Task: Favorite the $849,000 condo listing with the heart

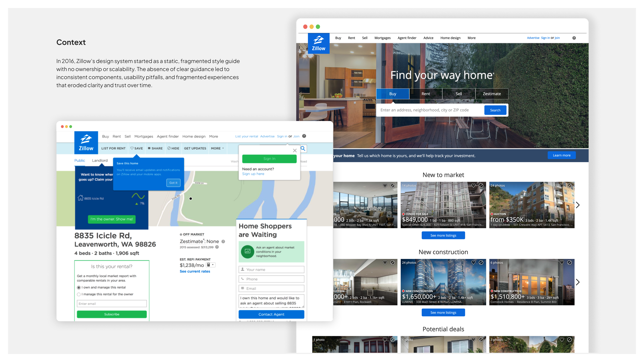Action: click(x=473, y=185)
